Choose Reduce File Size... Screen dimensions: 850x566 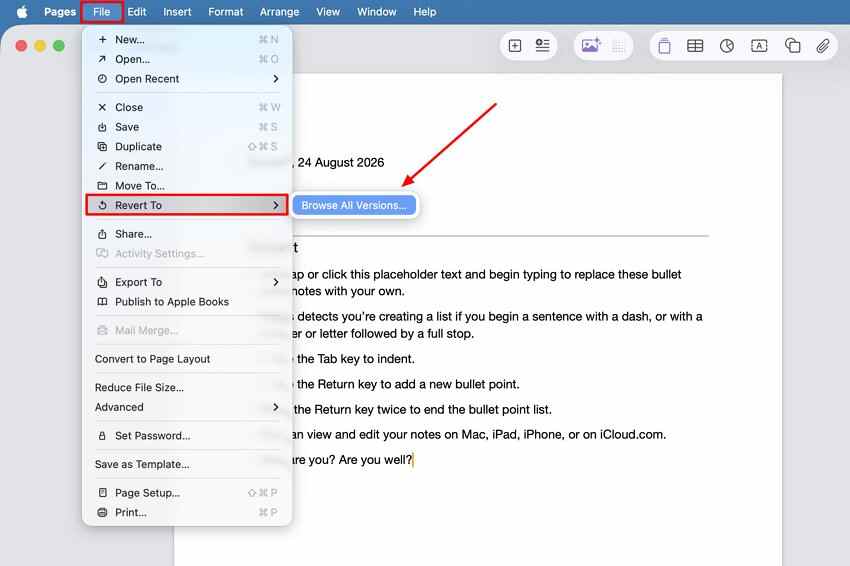coord(187,387)
